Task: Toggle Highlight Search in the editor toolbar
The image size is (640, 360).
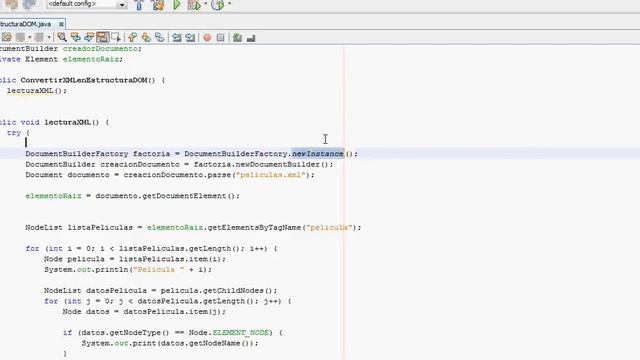Action: tap(102, 38)
